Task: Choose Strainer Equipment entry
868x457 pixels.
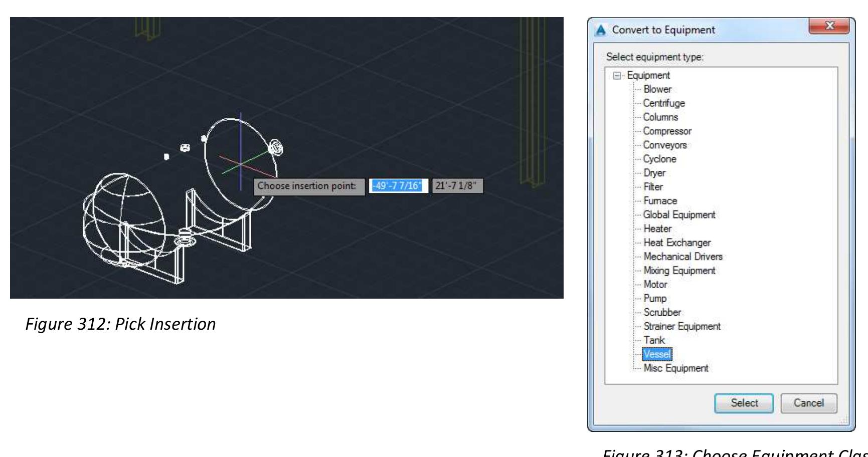Action: click(x=682, y=326)
